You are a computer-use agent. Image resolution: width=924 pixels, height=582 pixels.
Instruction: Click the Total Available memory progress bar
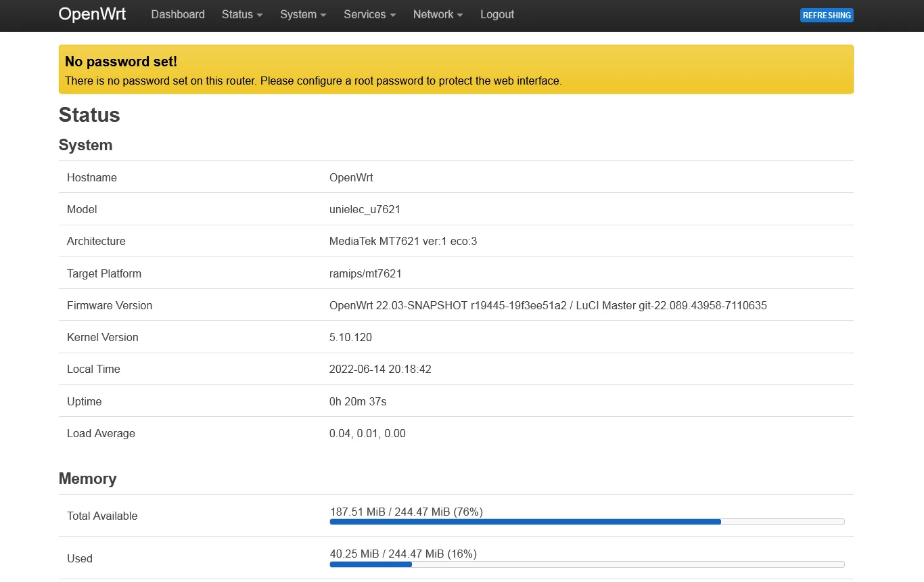(586, 522)
